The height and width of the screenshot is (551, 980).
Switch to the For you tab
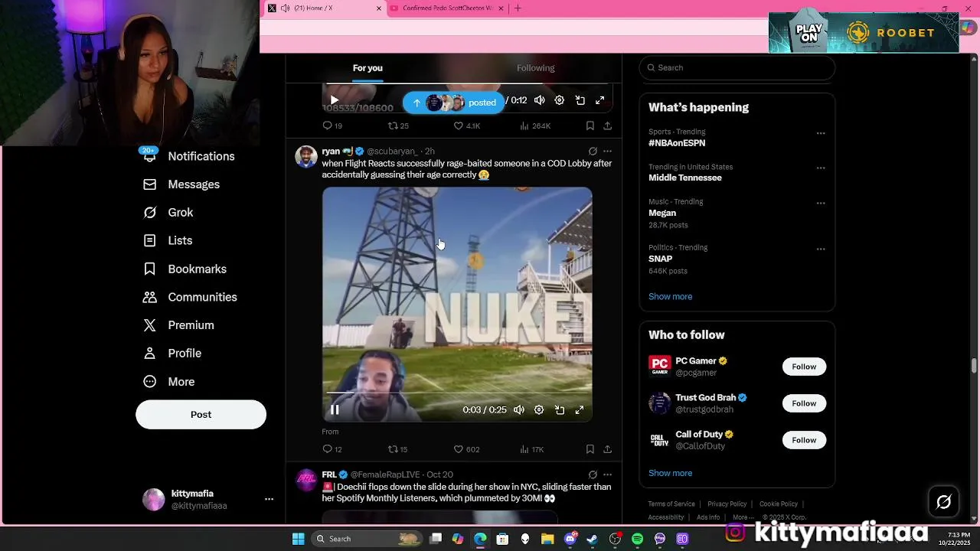tap(367, 68)
